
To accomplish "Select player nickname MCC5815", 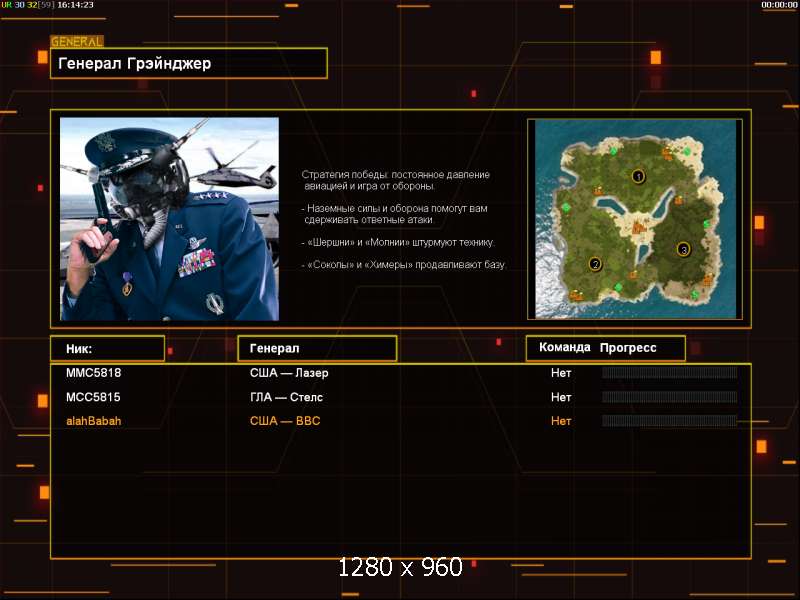I will click(x=93, y=397).
